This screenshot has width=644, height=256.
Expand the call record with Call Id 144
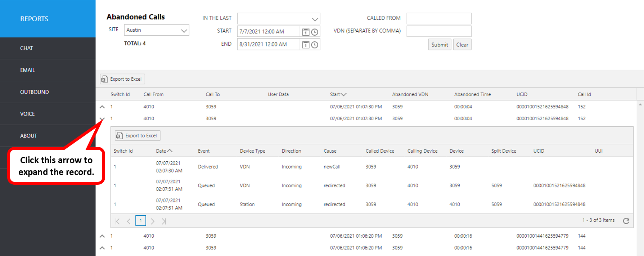click(x=102, y=236)
